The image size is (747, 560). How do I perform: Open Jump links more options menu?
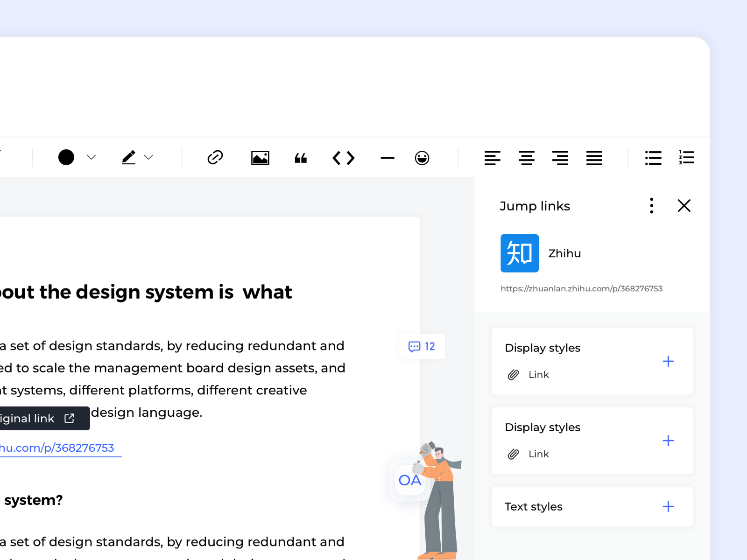(x=651, y=206)
